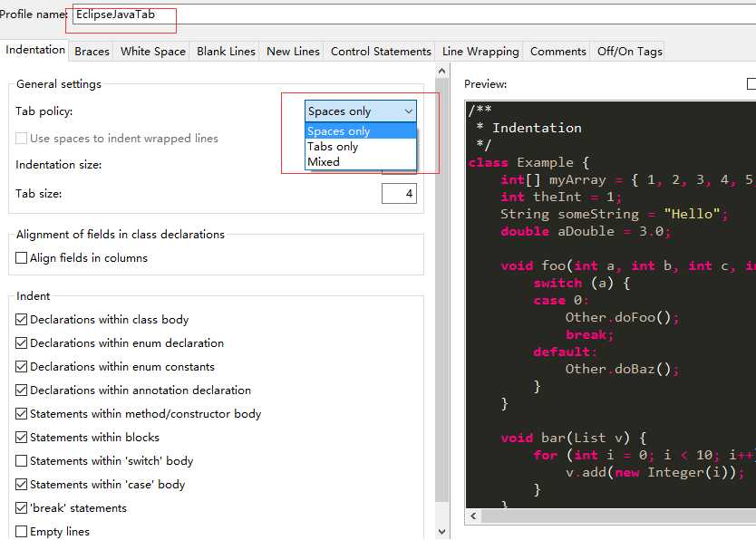Switch to the Indentation tab
This screenshot has width=756, height=540.
35,50
